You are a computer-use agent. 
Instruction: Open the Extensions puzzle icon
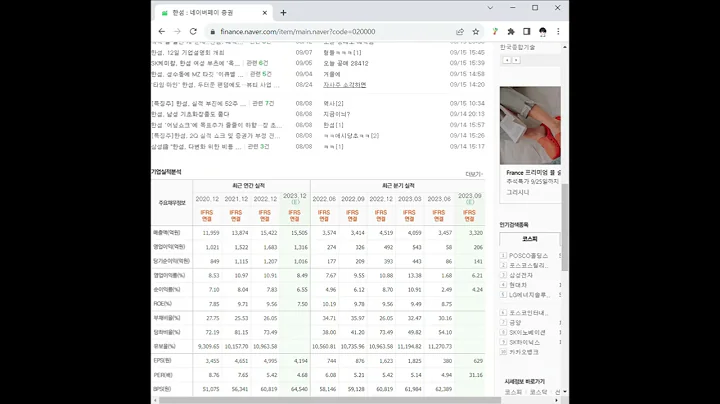click(511, 32)
